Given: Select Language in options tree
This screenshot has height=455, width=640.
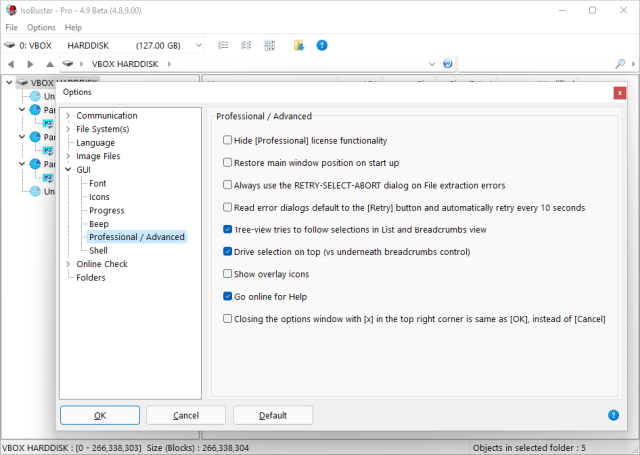Looking at the screenshot, I should point(96,143).
